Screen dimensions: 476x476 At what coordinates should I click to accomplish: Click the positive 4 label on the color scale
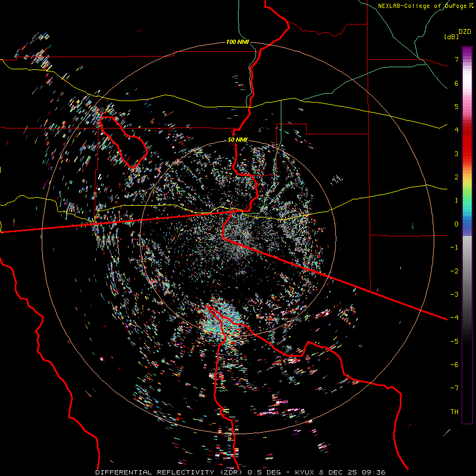(x=456, y=130)
